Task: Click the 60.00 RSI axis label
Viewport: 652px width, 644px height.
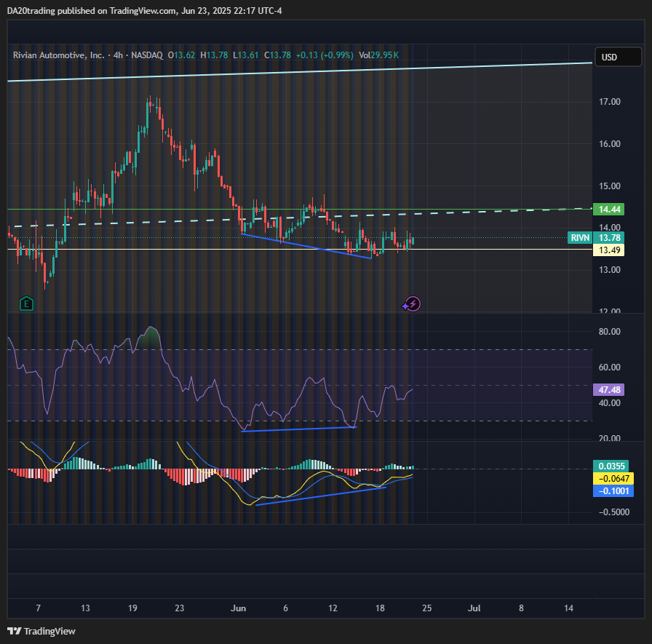Action: pyautogui.click(x=609, y=367)
